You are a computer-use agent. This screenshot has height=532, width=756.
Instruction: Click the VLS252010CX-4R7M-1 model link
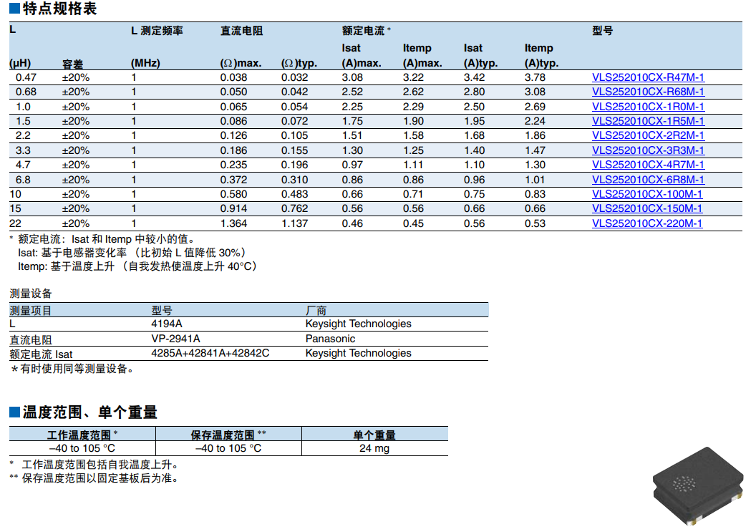click(x=648, y=165)
